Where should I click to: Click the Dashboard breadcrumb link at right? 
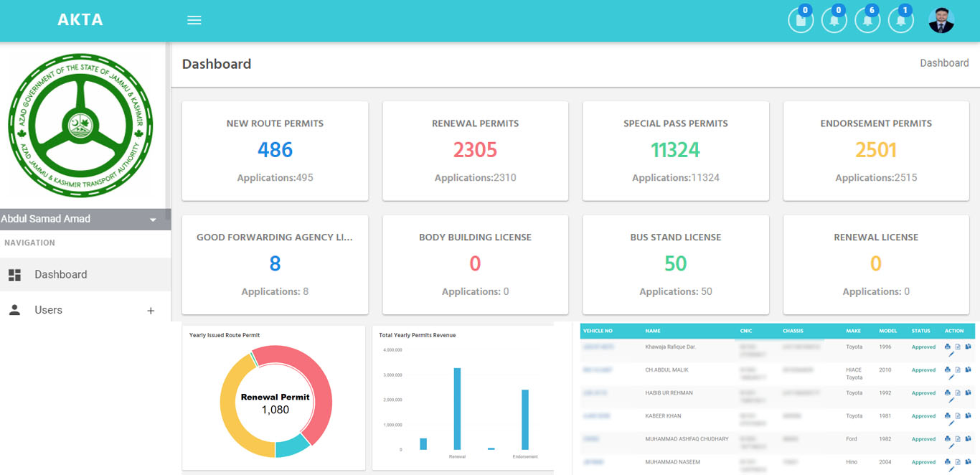pos(944,63)
